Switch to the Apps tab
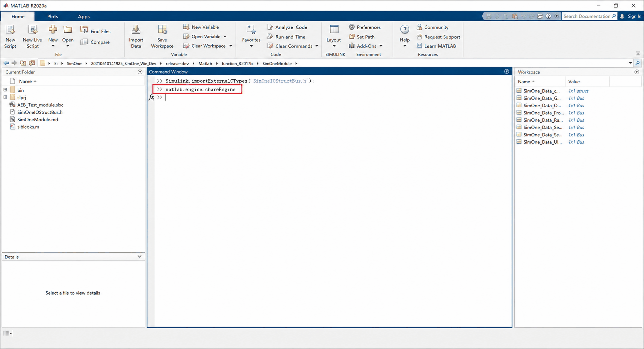644x349 pixels. (84, 16)
